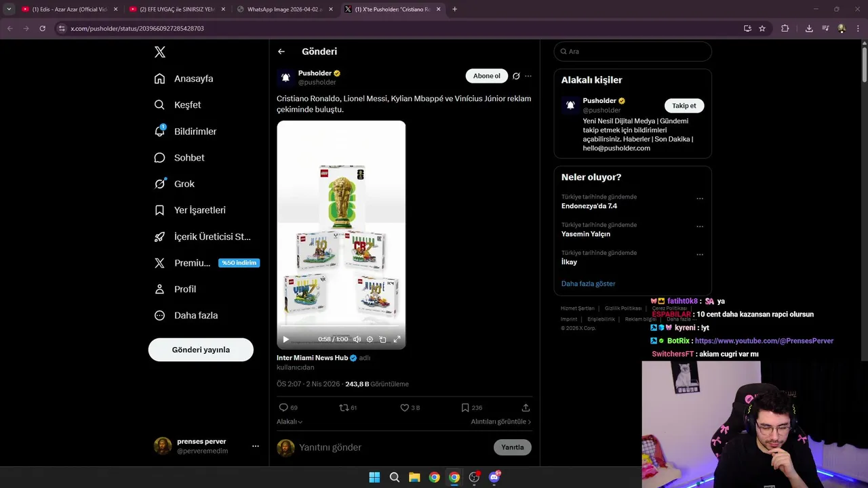Open Anasayfa from the X sidebar

coord(184,79)
